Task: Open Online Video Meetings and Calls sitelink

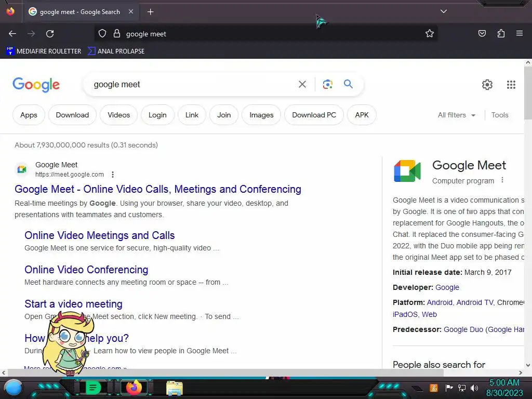Action: [99, 235]
